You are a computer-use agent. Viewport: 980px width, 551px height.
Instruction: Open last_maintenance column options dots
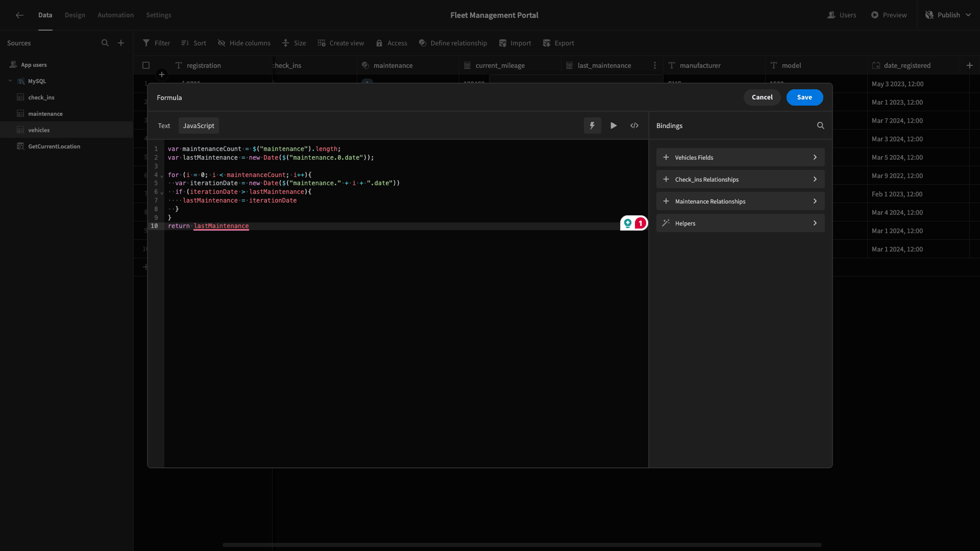click(654, 65)
